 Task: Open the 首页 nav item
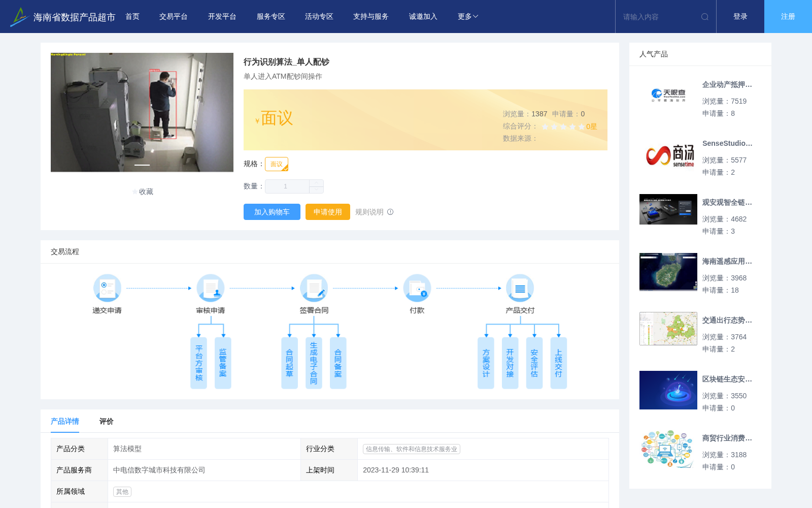(x=132, y=17)
